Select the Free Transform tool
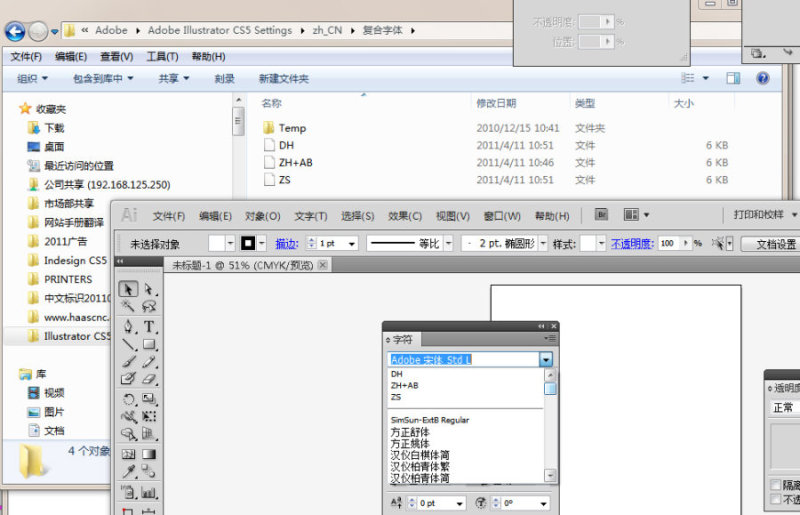800x515 pixels. 149,416
